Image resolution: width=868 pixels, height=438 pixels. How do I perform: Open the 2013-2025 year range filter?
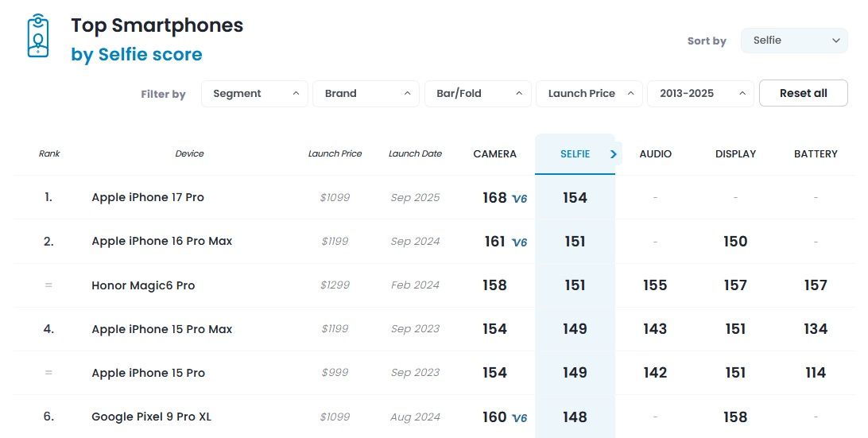[701, 94]
